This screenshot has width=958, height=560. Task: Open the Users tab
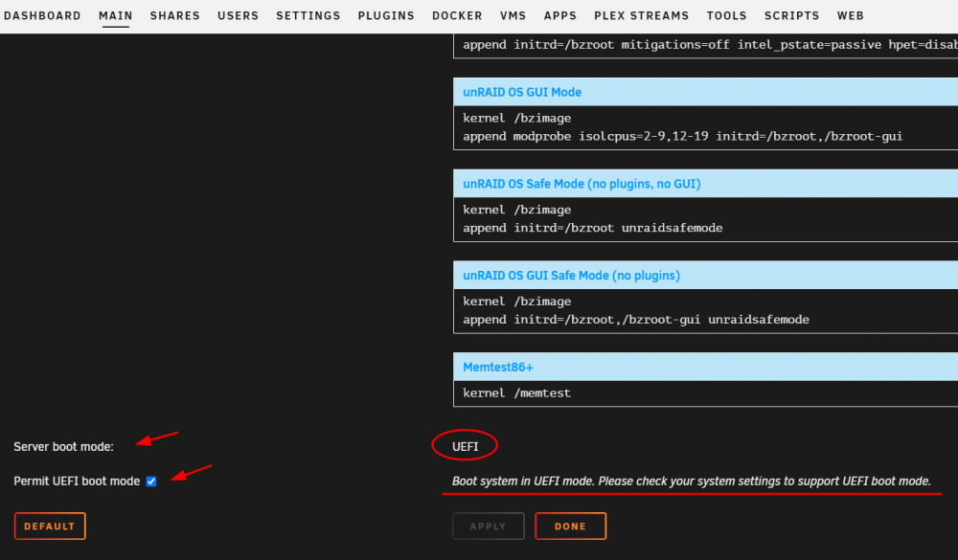[x=238, y=16]
